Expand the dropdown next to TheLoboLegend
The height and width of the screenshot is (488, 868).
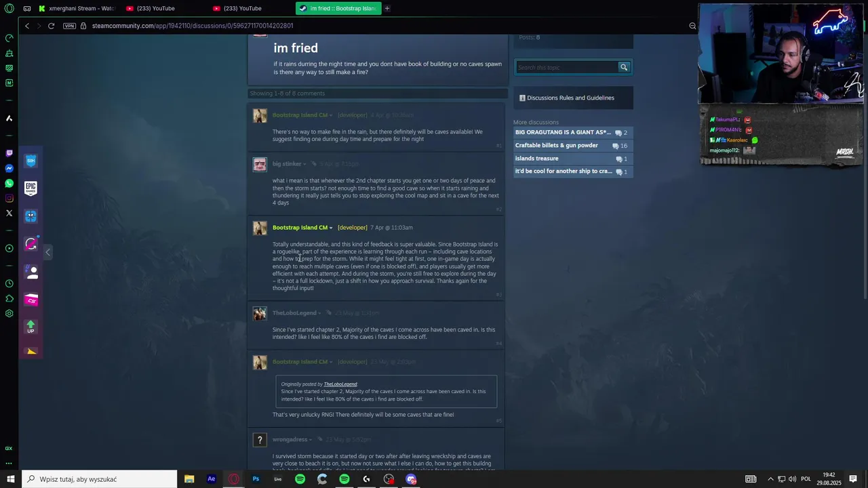coord(320,313)
